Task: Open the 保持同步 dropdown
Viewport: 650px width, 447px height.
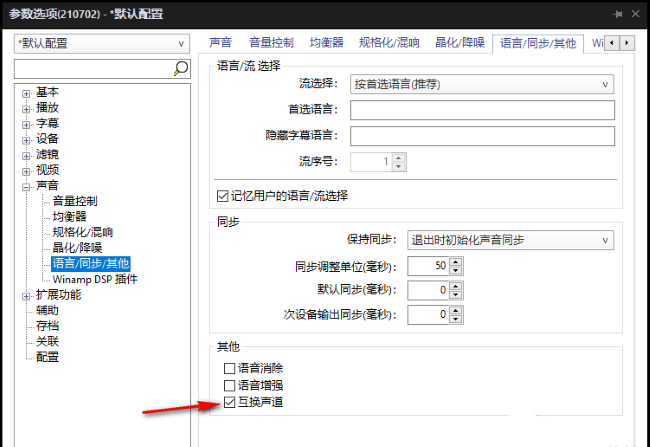Action: (510, 240)
